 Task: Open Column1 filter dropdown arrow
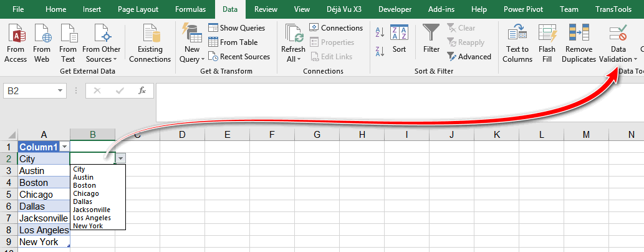tap(65, 147)
